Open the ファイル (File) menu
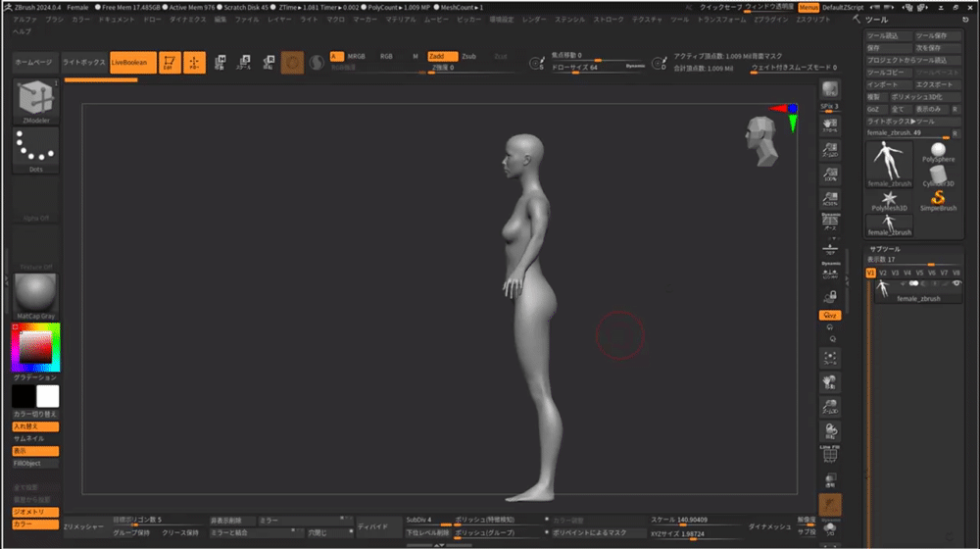 [246, 20]
